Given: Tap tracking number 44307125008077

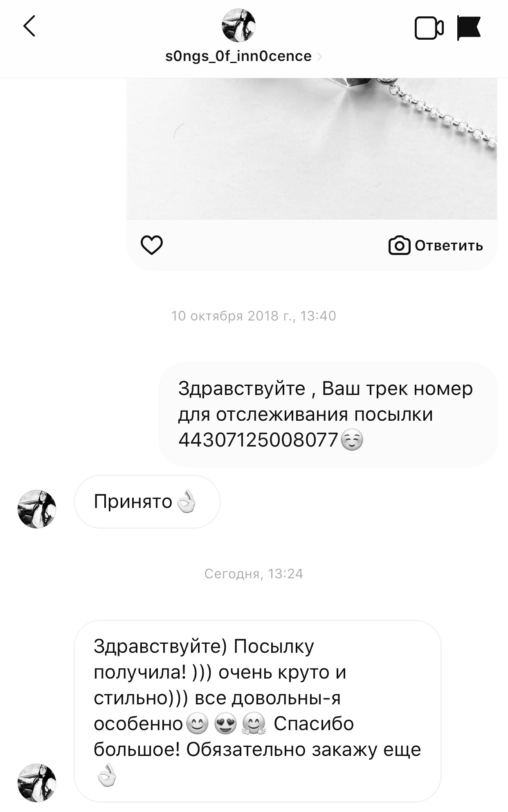Looking at the screenshot, I should (x=258, y=440).
